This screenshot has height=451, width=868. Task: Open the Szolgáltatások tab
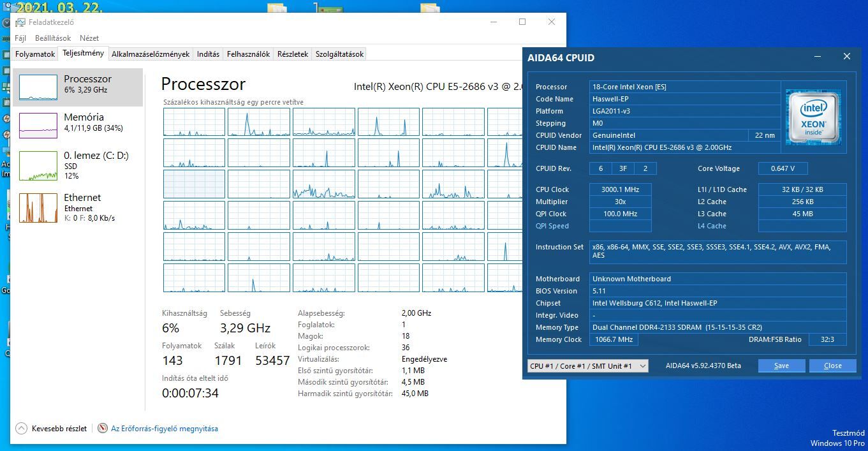click(339, 54)
